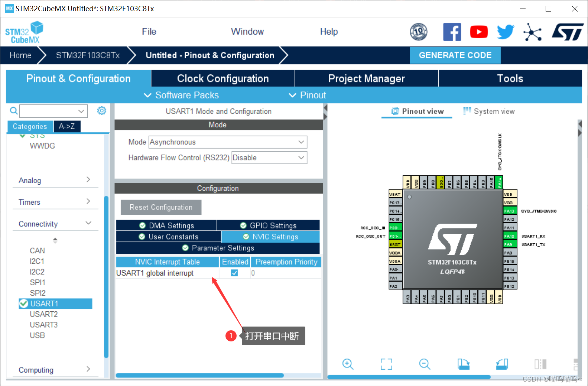
Task: Select the VBAT pin on the chip
Action: click(x=395, y=194)
